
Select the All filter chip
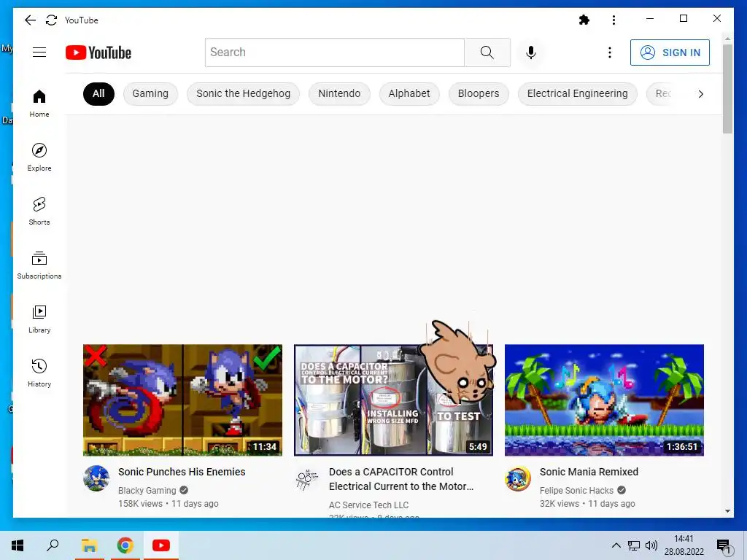click(x=98, y=94)
